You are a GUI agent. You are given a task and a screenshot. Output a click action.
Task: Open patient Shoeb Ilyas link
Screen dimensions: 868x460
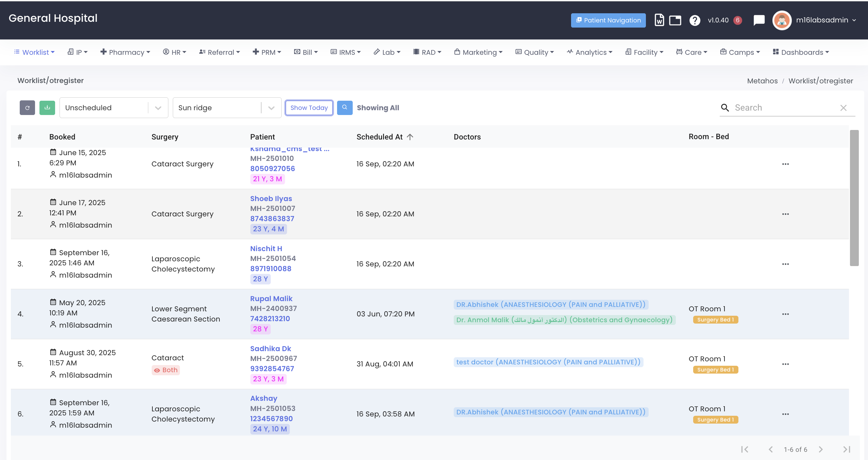[271, 198]
